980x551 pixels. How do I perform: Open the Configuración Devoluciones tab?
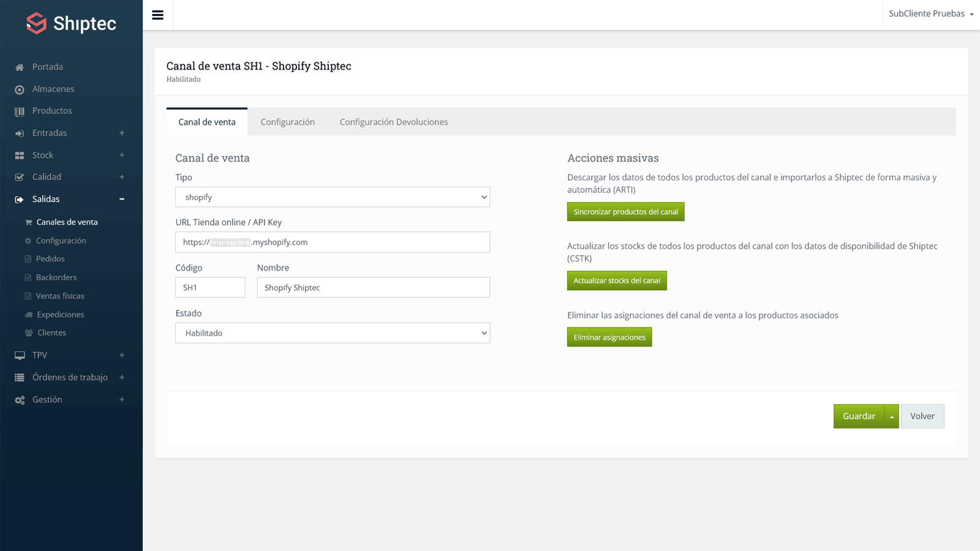pos(394,122)
